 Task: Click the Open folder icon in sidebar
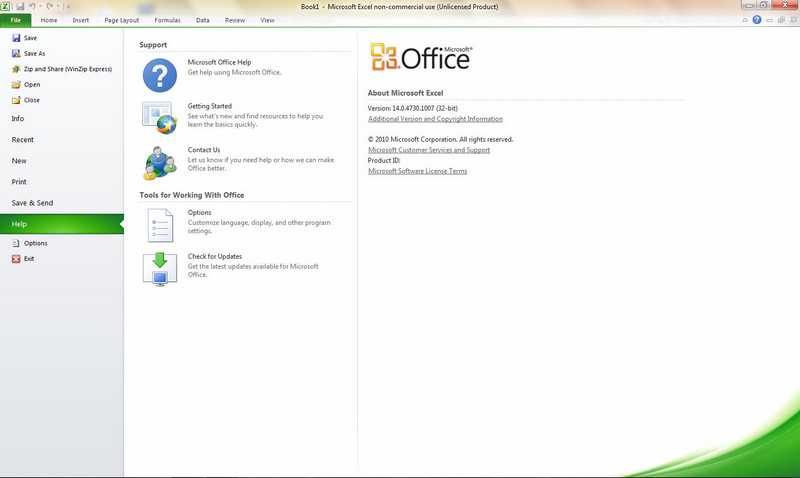point(16,85)
